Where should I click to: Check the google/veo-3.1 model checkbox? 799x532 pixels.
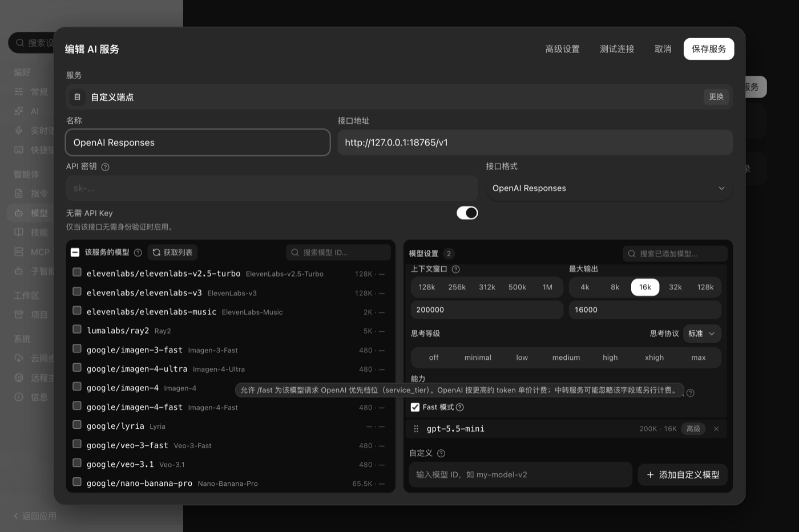pyautogui.click(x=77, y=463)
